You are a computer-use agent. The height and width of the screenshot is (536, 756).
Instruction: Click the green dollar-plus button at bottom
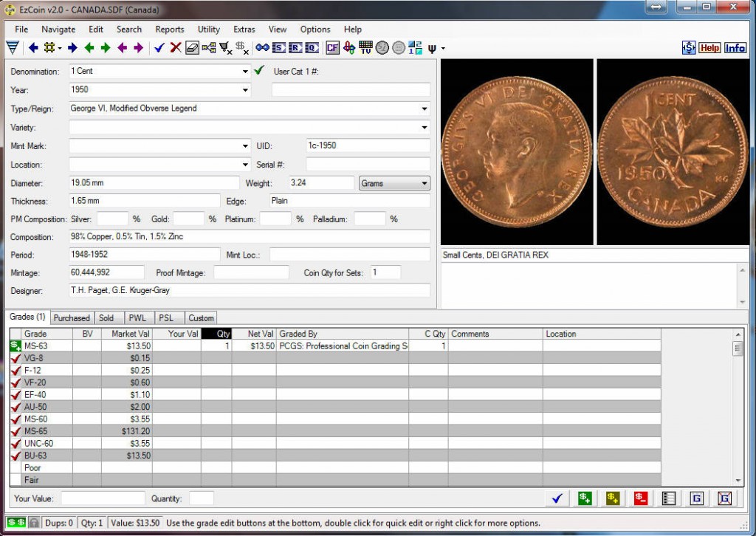point(585,498)
